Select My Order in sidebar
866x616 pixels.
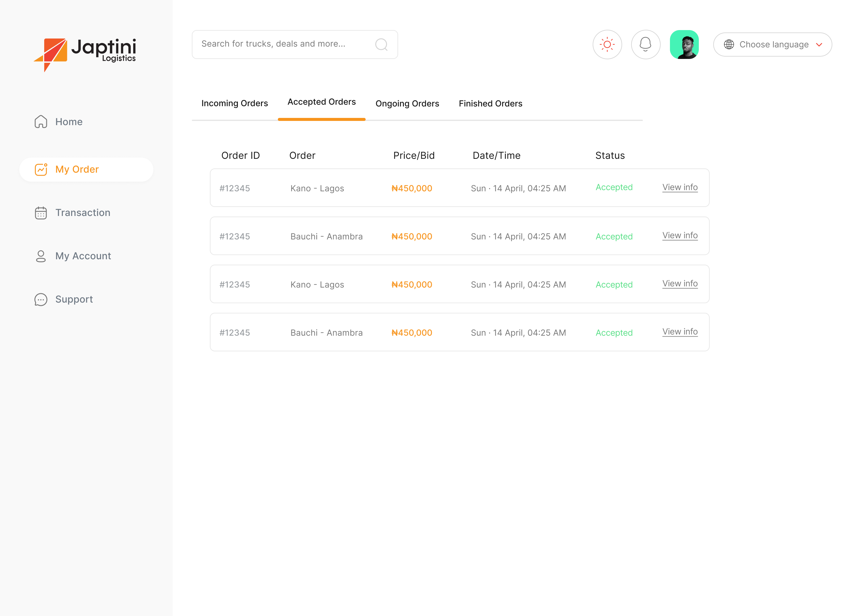click(86, 170)
